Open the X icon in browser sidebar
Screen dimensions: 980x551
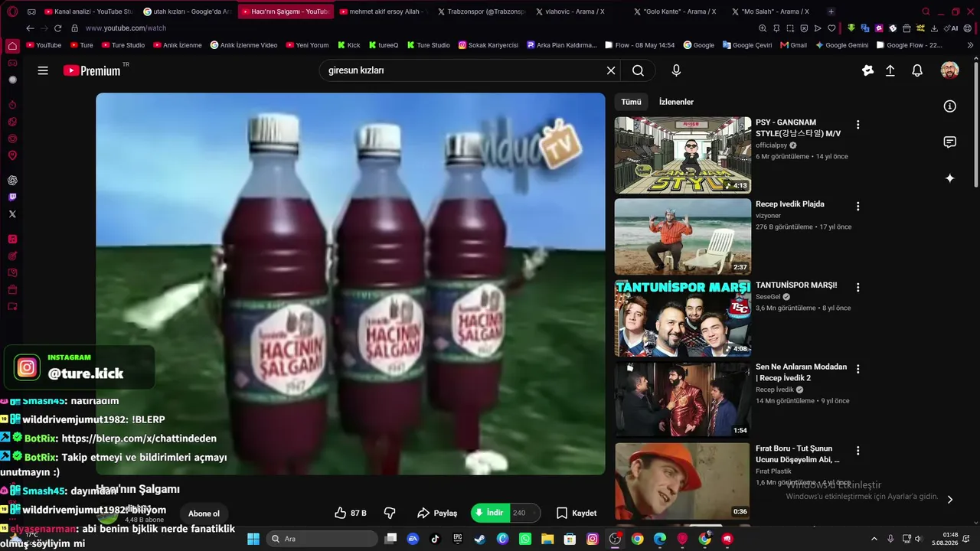coord(12,214)
